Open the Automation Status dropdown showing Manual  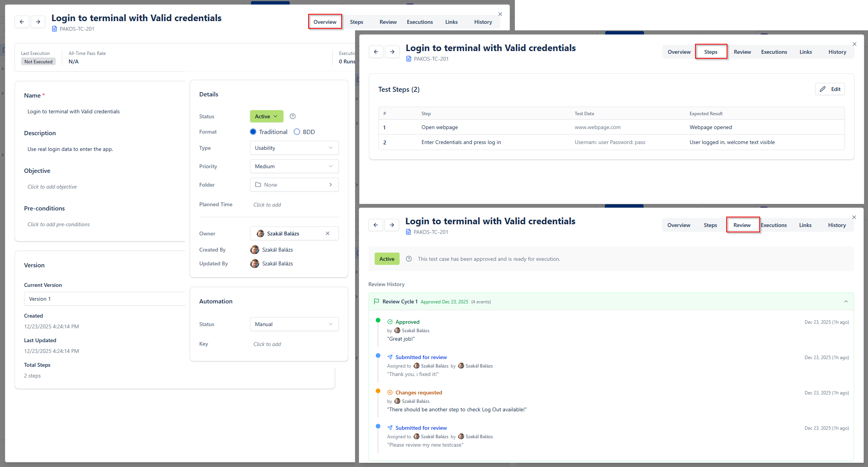click(294, 324)
